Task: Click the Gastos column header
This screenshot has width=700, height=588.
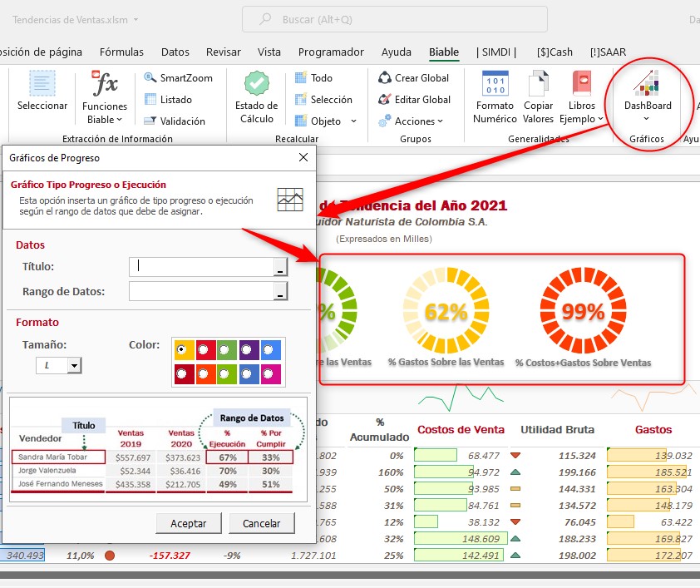Action: 653,429
